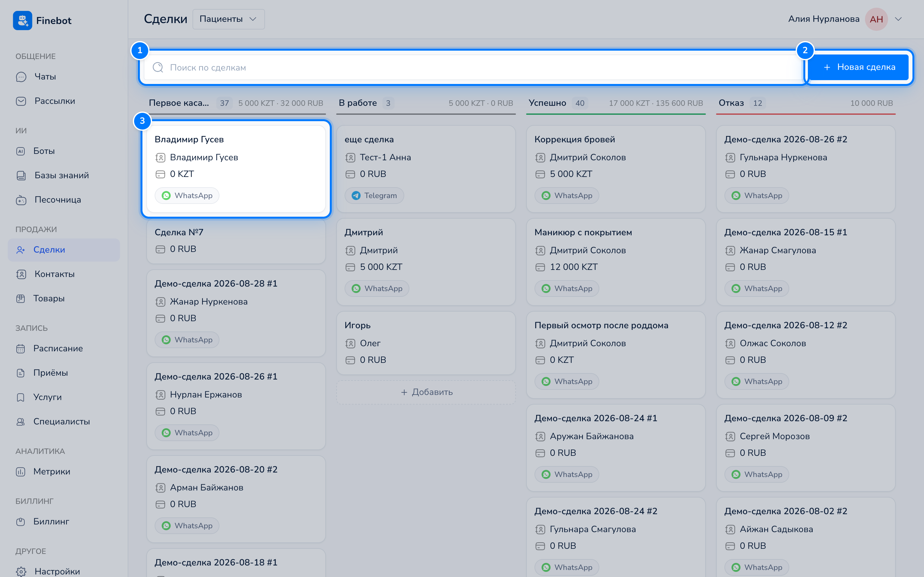Screen dimensions: 924x577
Task: Click the Finebot logo icon
Action: (22, 21)
